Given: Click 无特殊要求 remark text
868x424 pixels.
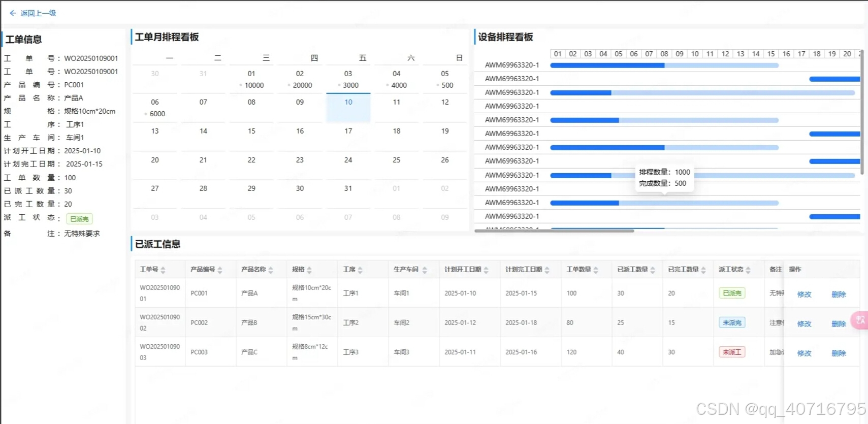Looking at the screenshot, I should click(82, 234).
